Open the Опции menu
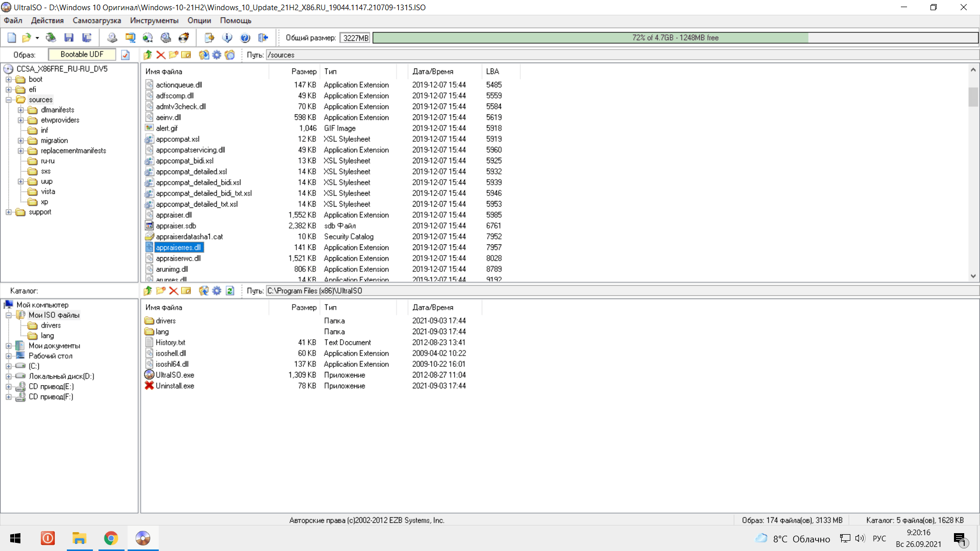 [199, 20]
